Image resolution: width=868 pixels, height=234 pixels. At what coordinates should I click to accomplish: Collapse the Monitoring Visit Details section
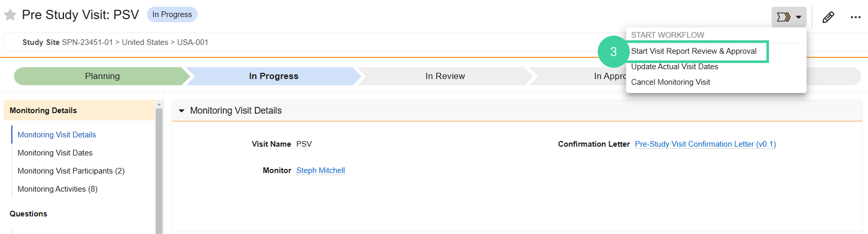[182, 111]
